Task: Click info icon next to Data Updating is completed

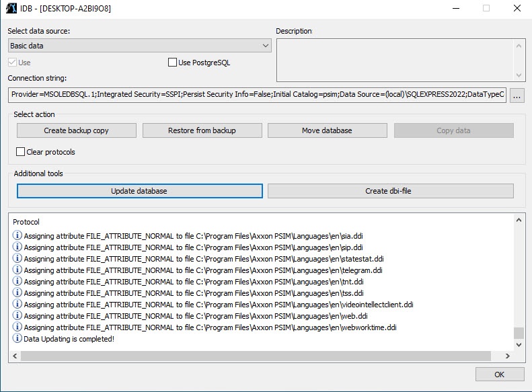Action: [x=17, y=339]
